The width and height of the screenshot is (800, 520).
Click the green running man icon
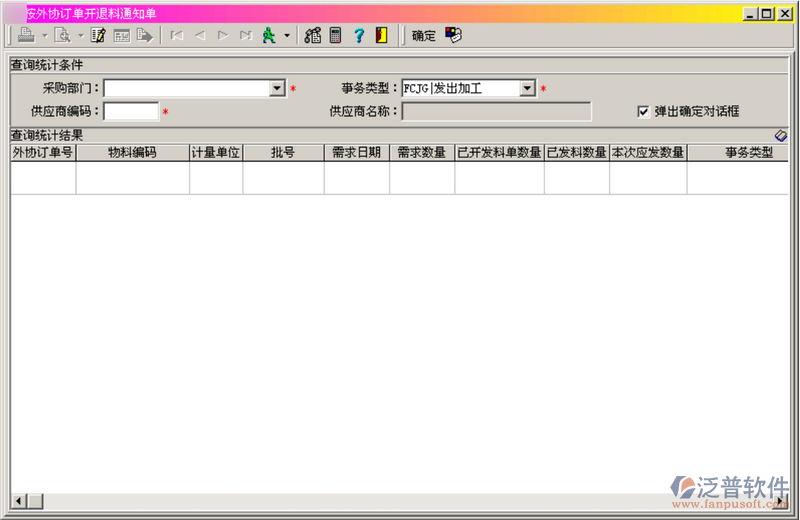(269, 35)
